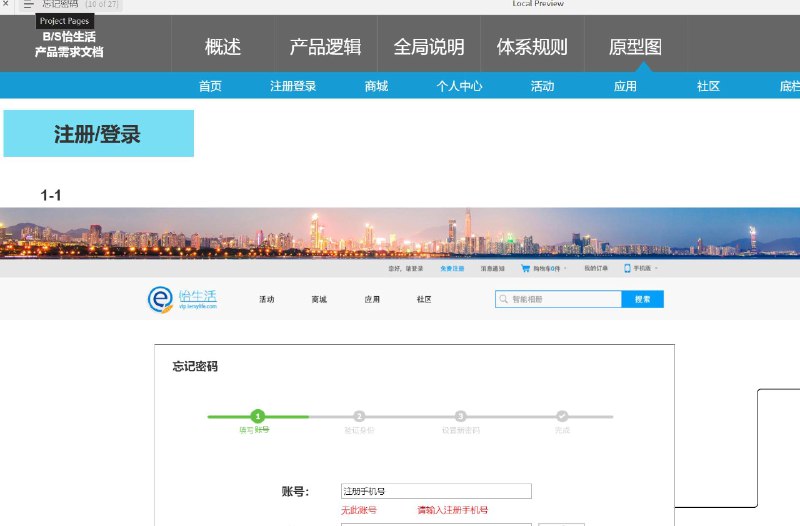The width and height of the screenshot is (800, 526).
Task: Click the blue 搜索 button
Action: (x=642, y=299)
